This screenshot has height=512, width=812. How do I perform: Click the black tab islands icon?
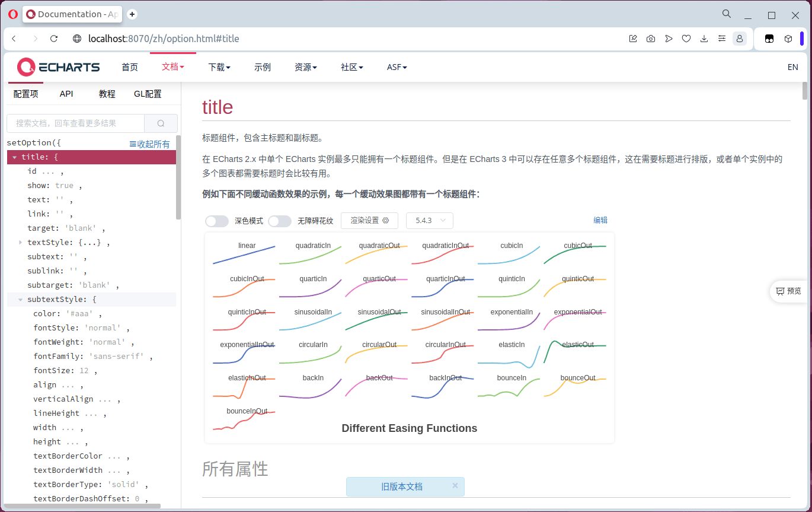pos(769,39)
